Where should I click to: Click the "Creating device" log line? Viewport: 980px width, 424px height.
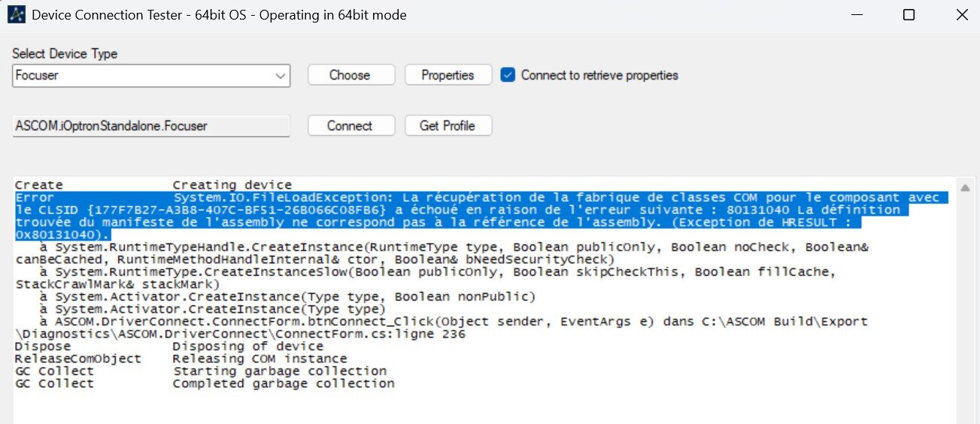pyautogui.click(x=232, y=185)
